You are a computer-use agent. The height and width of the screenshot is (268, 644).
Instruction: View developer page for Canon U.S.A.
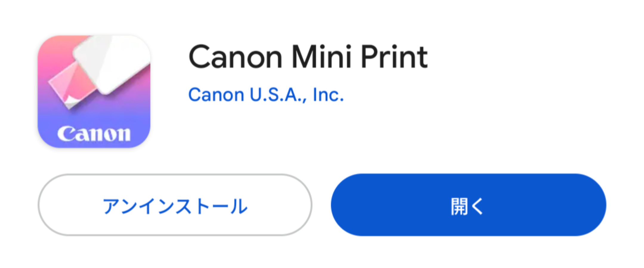pyautogui.click(x=266, y=95)
